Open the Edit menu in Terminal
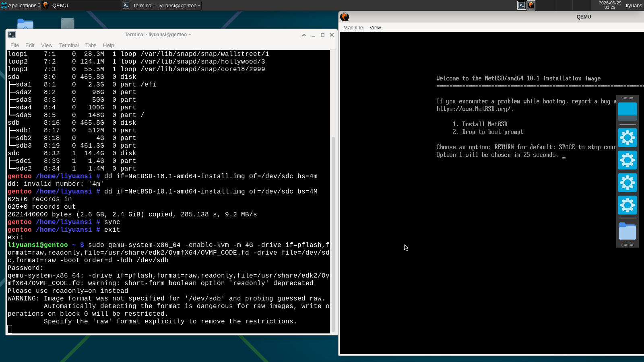This screenshot has height=362, width=644. click(30, 45)
